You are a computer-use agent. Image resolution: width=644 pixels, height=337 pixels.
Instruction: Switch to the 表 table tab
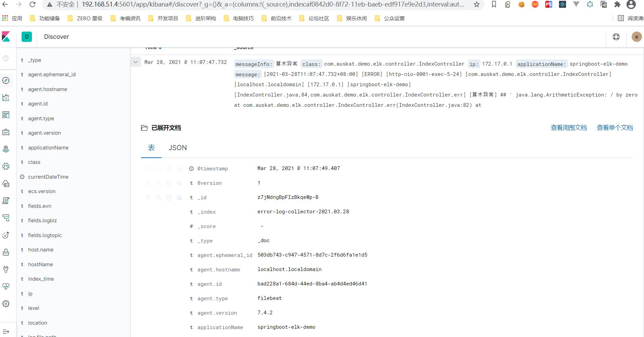151,148
